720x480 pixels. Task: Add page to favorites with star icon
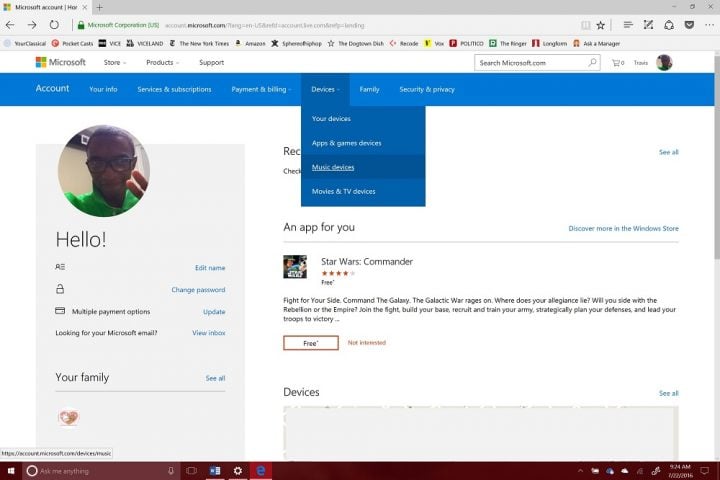click(601, 25)
